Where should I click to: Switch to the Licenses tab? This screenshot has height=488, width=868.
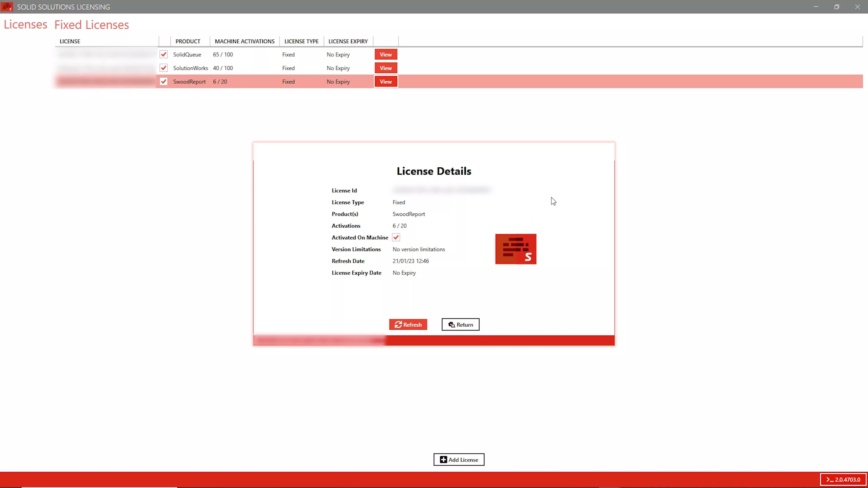pos(25,24)
